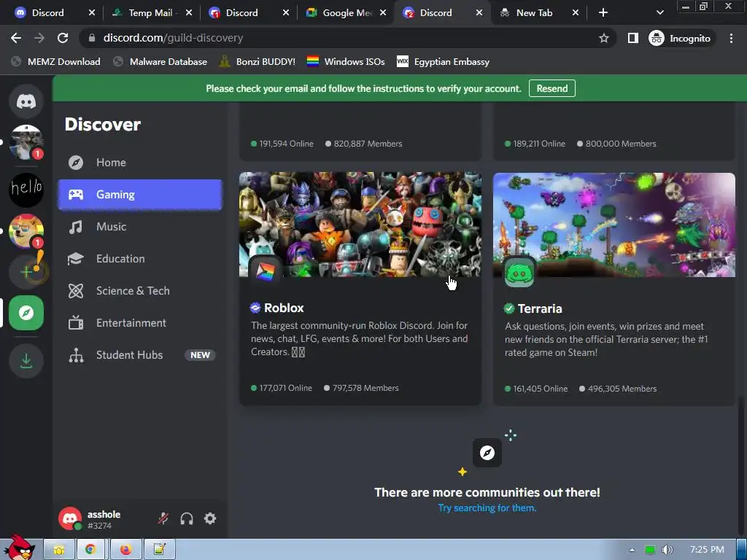Image resolution: width=747 pixels, height=560 pixels.
Task: Toggle headphones deafen in user panel
Action: 187,518
